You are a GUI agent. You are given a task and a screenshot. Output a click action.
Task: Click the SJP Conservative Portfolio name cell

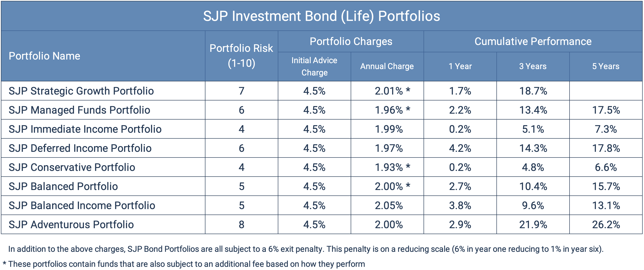(72, 167)
